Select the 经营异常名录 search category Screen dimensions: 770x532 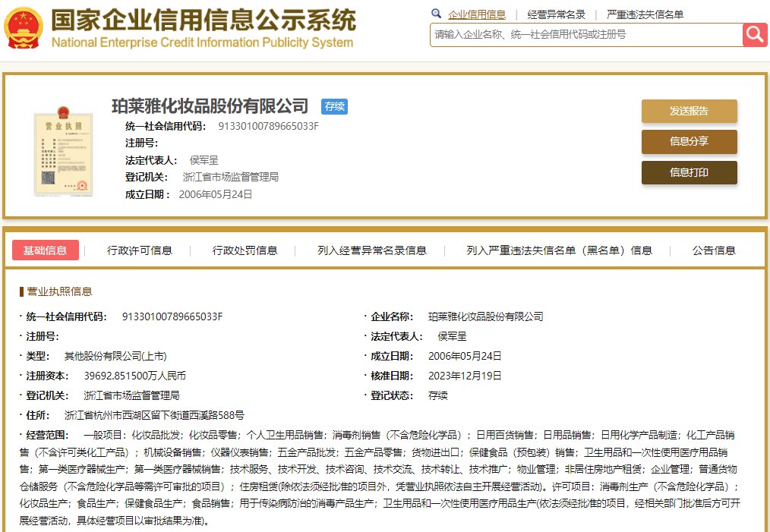(x=557, y=14)
